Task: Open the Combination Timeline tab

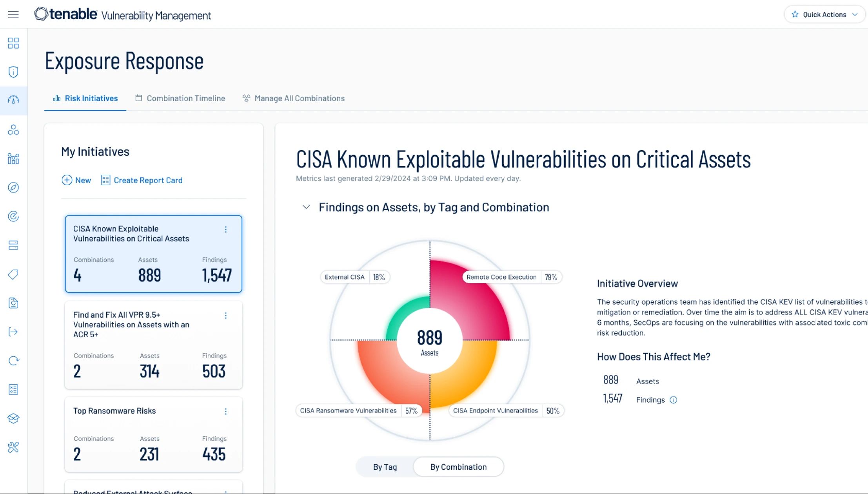Action: (x=180, y=98)
